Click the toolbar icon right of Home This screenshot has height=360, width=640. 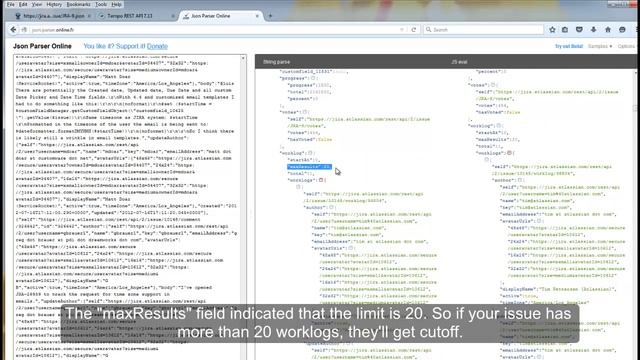click(x=622, y=30)
